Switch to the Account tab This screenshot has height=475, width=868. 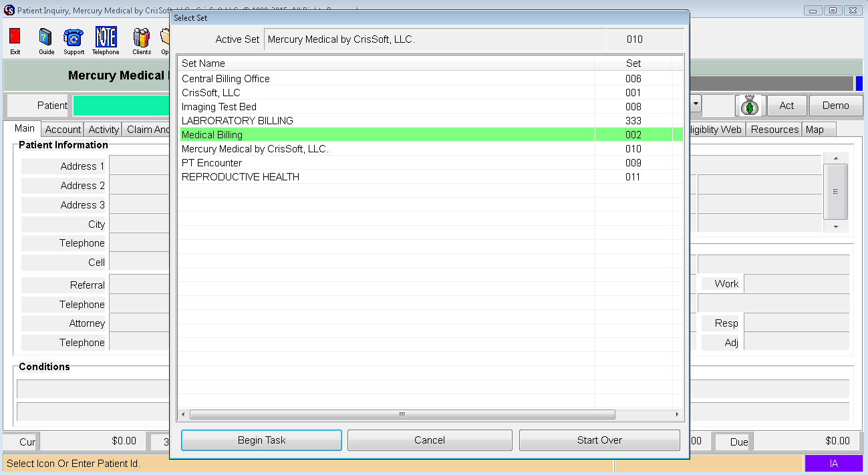click(63, 130)
